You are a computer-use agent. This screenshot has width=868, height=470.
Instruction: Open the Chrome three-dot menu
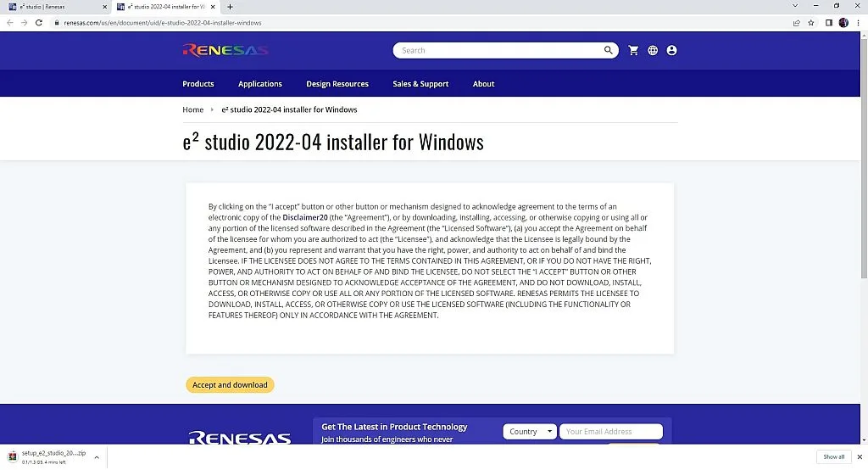click(859, 23)
